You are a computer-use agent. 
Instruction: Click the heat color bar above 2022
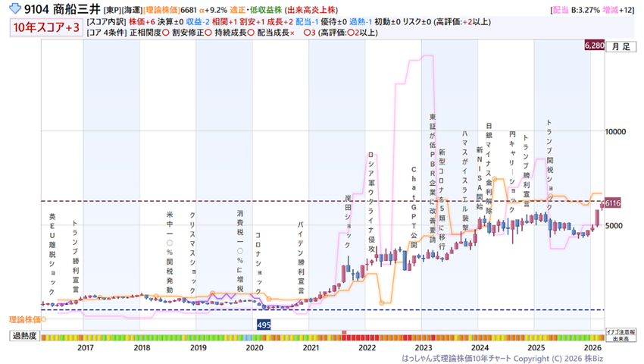click(x=367, y=336)
